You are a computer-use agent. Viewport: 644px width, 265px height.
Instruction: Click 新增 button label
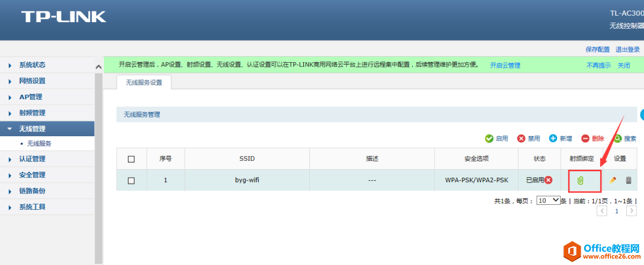coord(566,139)
